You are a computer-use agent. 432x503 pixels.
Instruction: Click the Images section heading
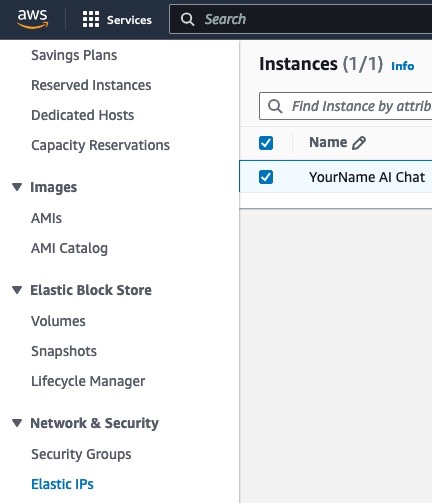tap(54, 187)
